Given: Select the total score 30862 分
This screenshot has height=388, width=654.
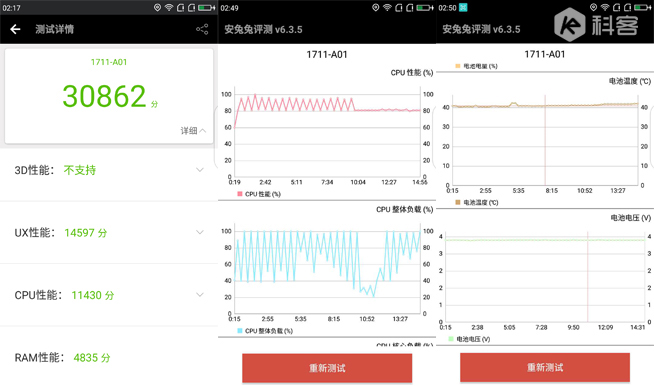Looking at the screenshot, I should point(110,96).
